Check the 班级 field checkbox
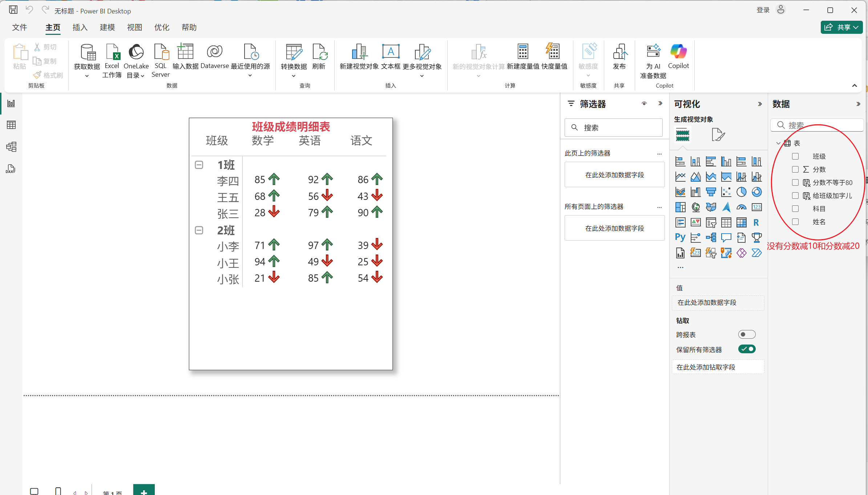The height and width of the screenshot is (495, 868). pyautogui.click(x=795, y=156)
